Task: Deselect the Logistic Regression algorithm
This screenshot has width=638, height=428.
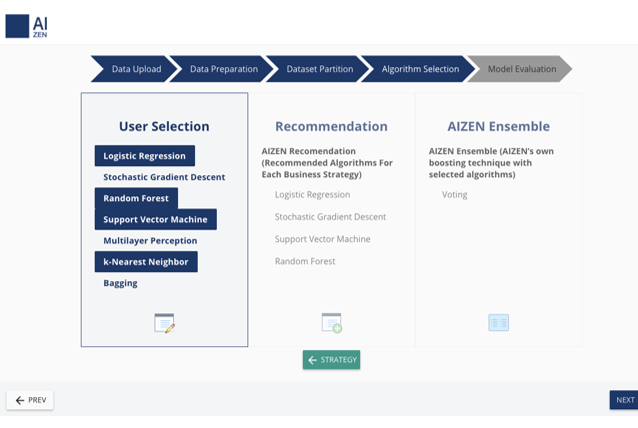Action: 145,156
